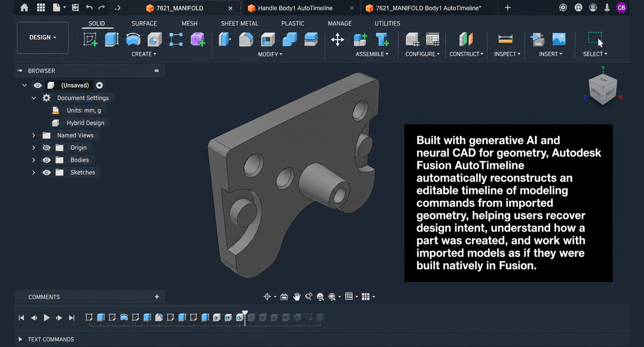Select the first sketch feature in the timeline
Image resolution: width=644 pixels, height=347 pixels.
(89, 317)
